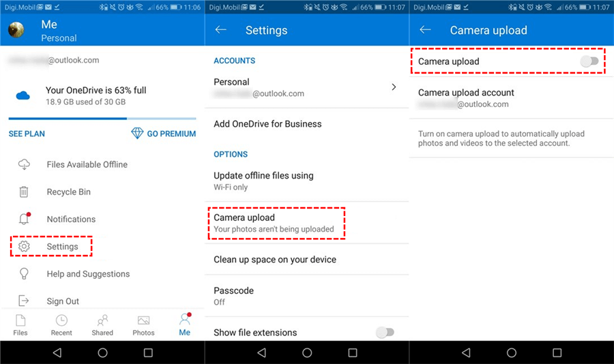This screenshot has height=364, width=614.
Task: Open the Files tab
Action: click(x=20, y=325)
